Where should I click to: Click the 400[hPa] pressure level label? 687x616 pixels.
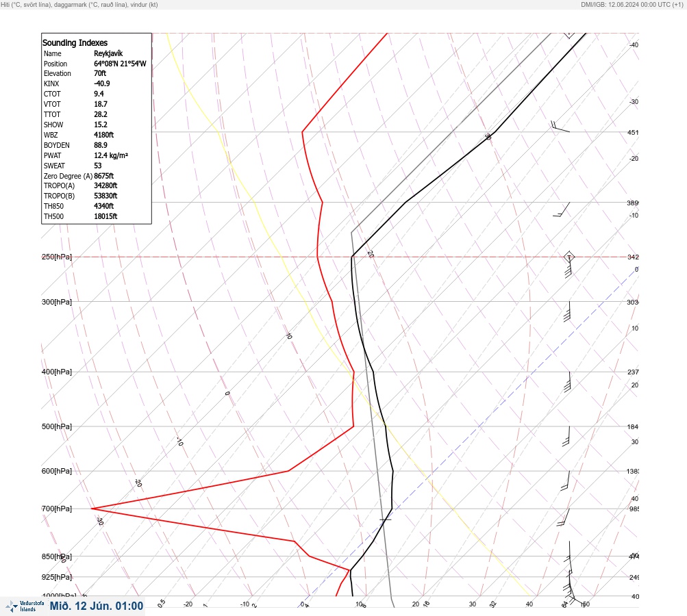(x=57, y=372)
